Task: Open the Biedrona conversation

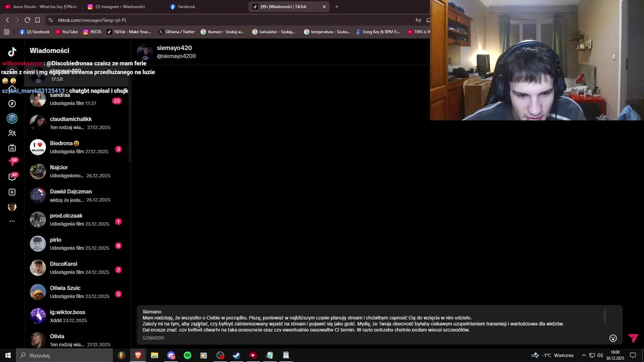Action: click(78, 147)
